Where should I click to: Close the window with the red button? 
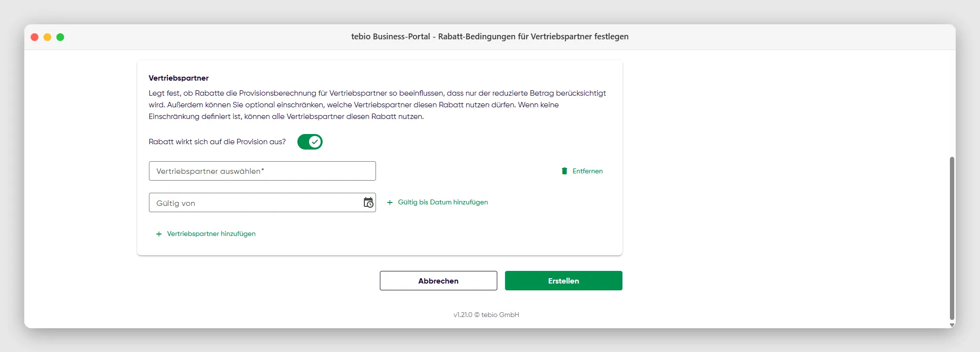34,37
